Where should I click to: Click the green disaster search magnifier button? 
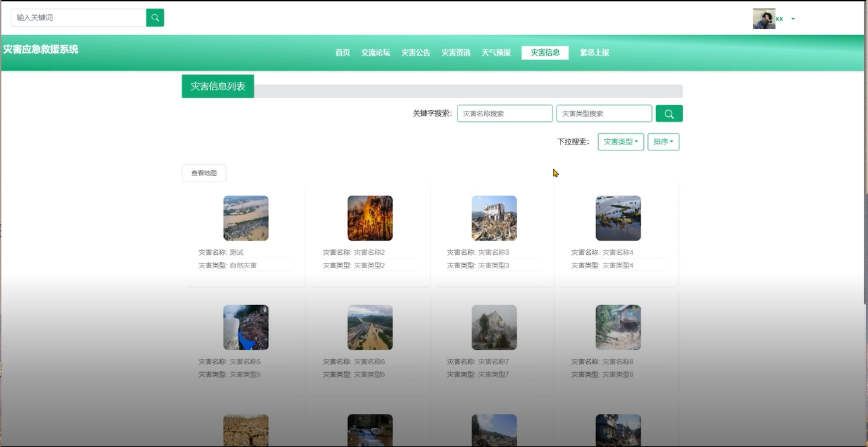(x=669, y=114)
